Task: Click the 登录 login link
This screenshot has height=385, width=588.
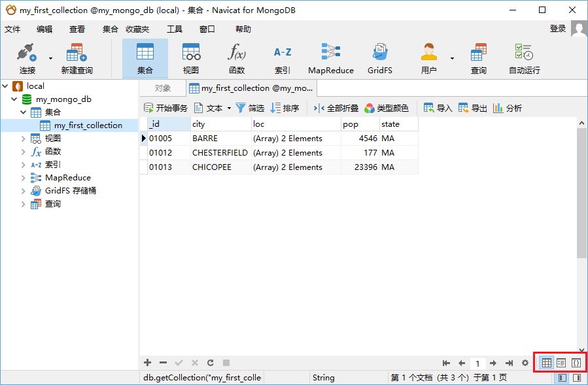Action: [558, 29]
